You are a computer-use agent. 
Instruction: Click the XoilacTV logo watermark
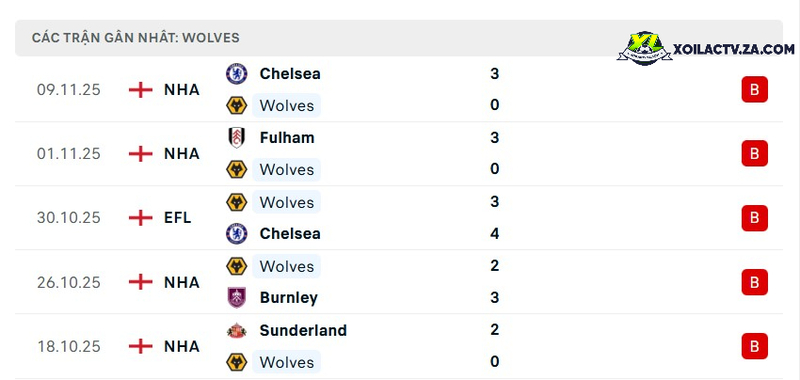tap(705, 48)
